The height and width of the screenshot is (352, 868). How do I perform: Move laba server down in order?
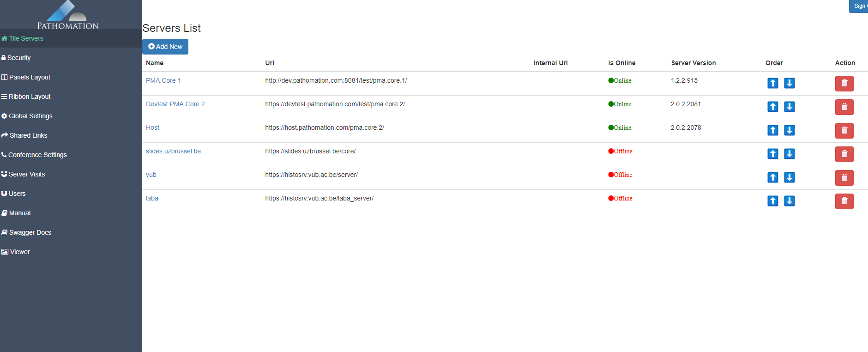click(790, 201)
